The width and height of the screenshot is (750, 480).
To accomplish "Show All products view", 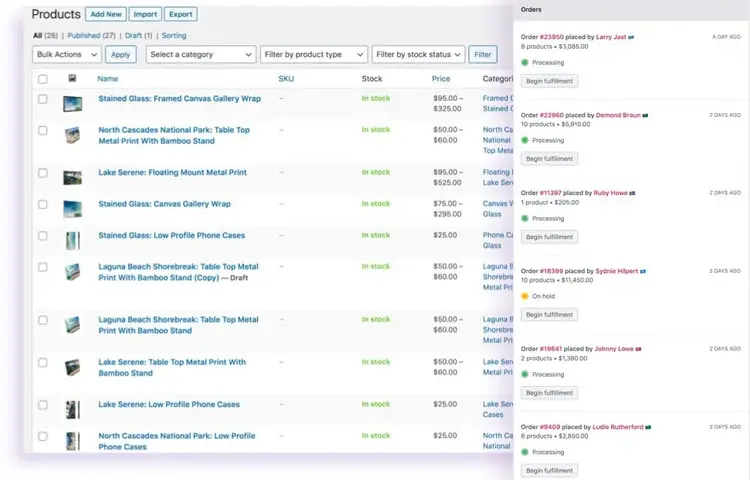I will click(x=37, y=35).
